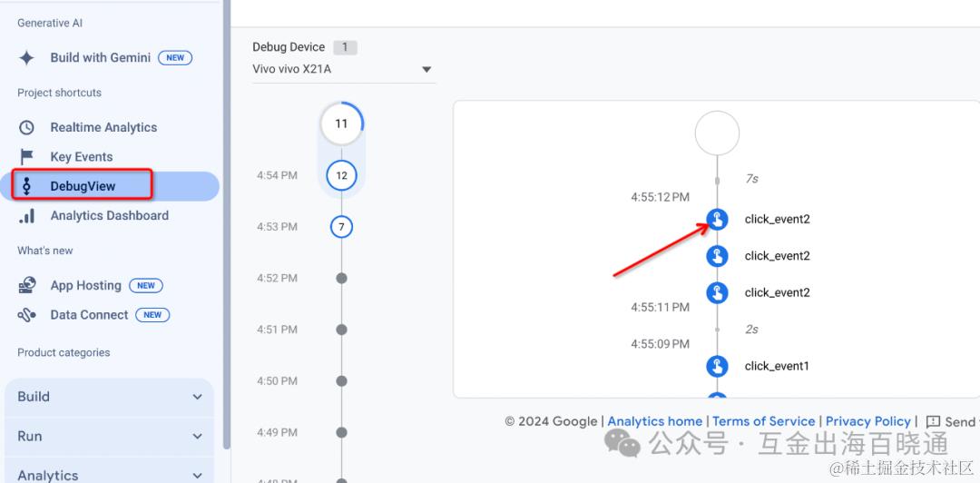The width and height of the screenshot is (980, 483).
Task: Click the NEW badge beside Data Connect
Action: [152, 315]
